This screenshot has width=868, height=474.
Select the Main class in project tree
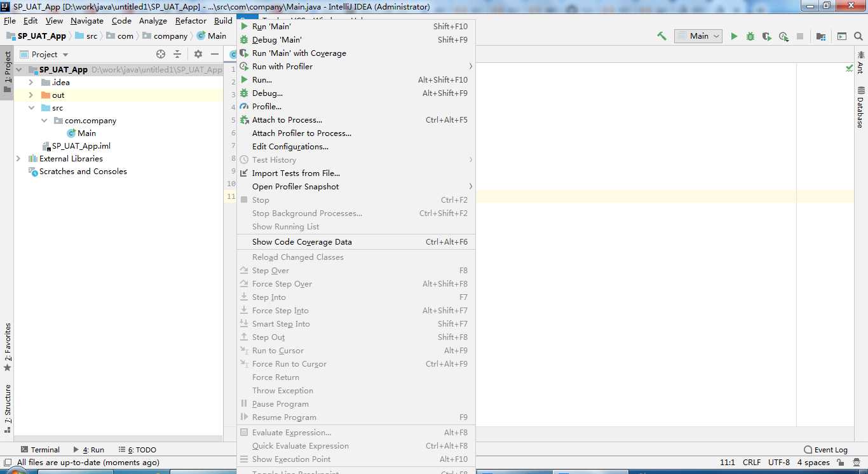click(x=81, y=133)
